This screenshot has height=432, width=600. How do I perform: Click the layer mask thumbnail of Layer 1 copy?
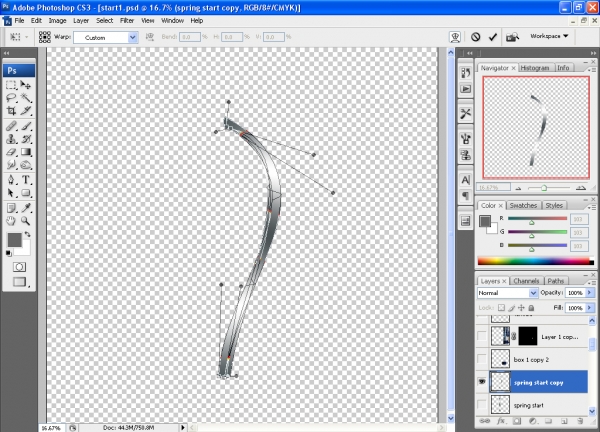(x=528, y=336)
